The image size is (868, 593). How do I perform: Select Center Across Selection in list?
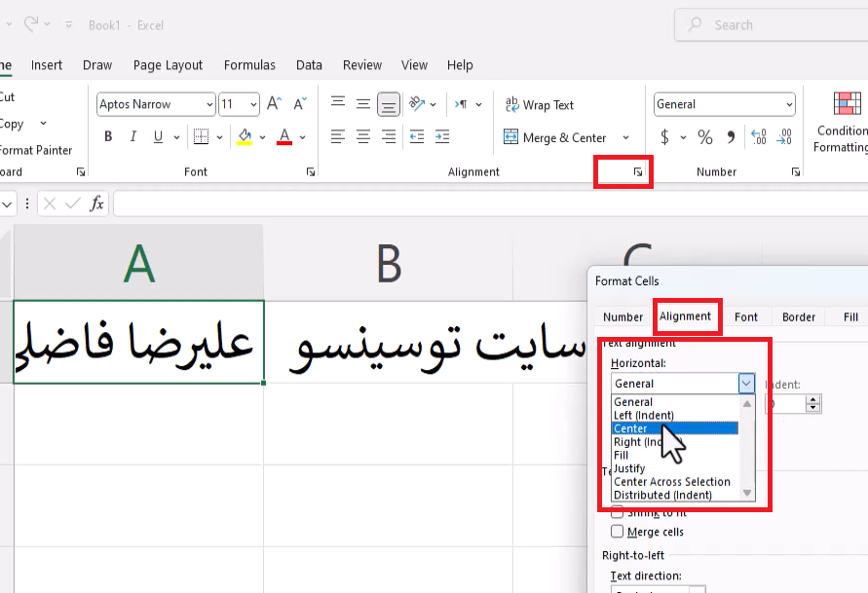671,482
